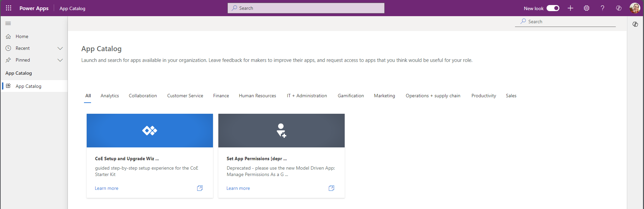Select the Sales tab
This screenshot has width=644, height=209.
(x=511, y=96)
